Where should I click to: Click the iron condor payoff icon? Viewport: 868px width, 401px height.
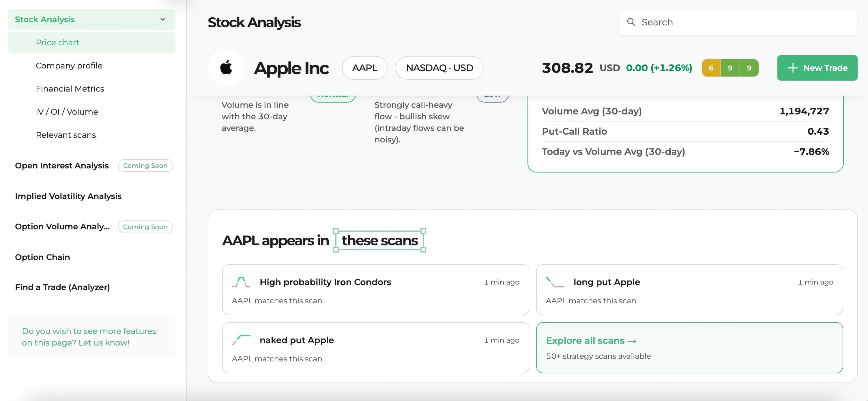[x=241, y=282]
